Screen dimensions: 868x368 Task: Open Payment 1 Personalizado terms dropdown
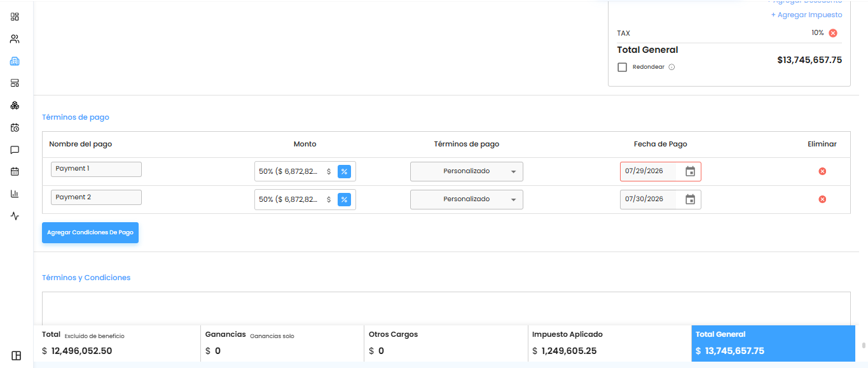click(x=467, y=171)
